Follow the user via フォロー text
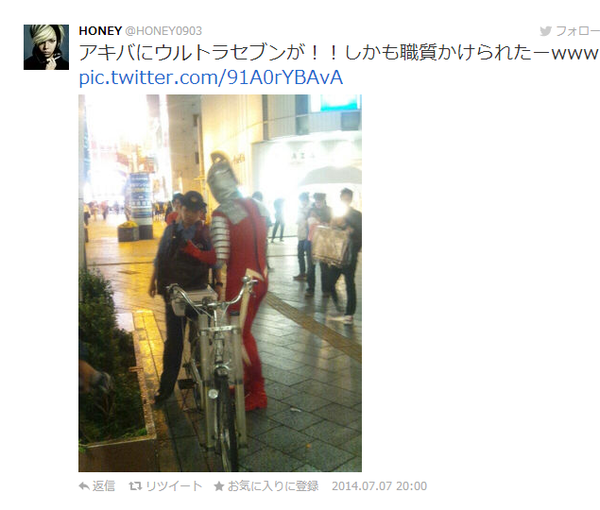The height and width of the screenshot is (510, 600). [x=577, y=31]
